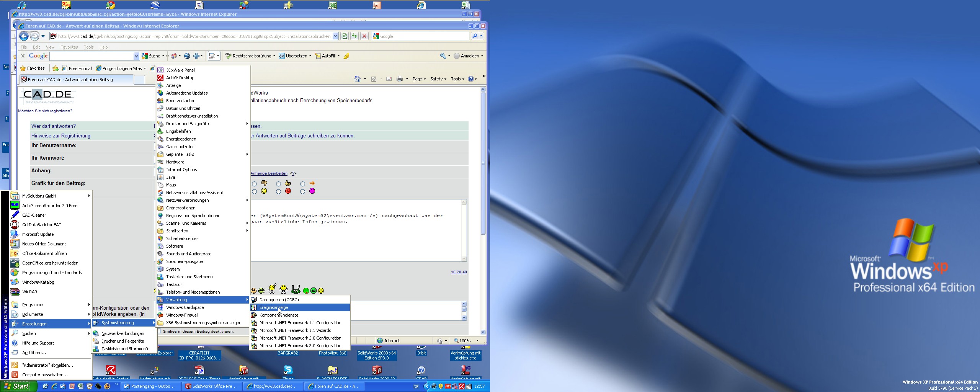Click Avira AntiVir red umbrella tray icon
The width and height of the screenshot is (980, 392).
462,386
